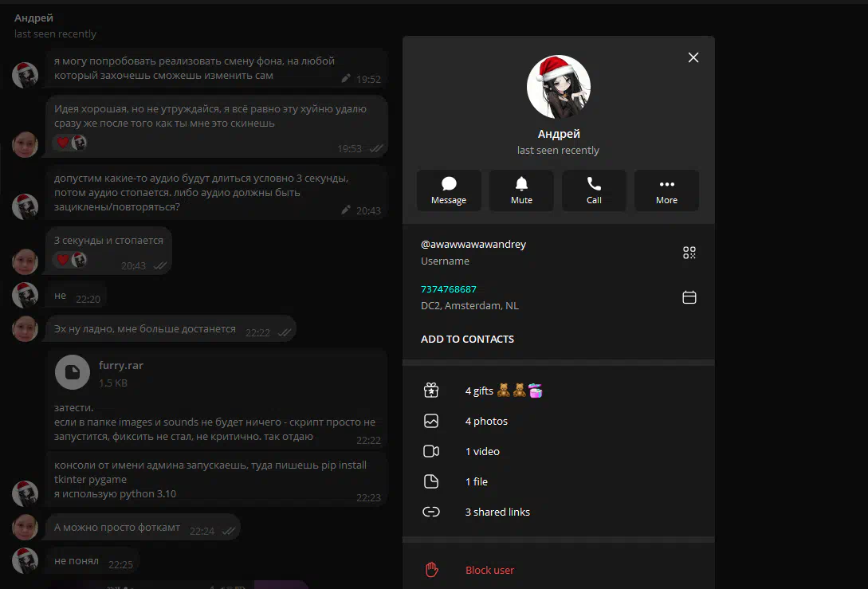Copy the @awawwawawandrey username
This screenshot has width=868, height=589.
473,245
